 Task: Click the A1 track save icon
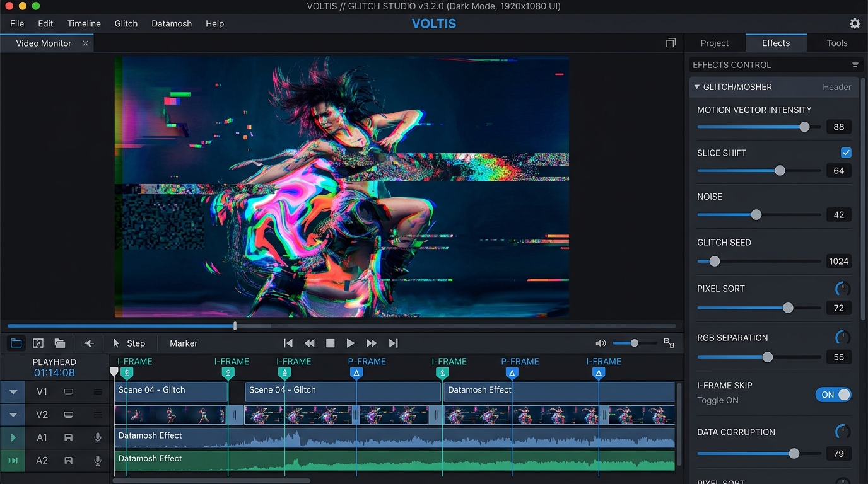tap(69, 437)
